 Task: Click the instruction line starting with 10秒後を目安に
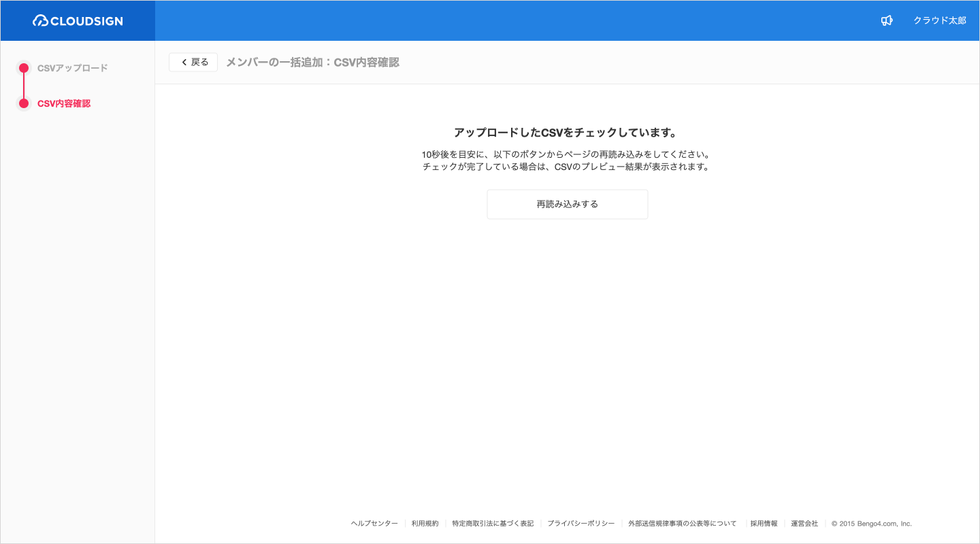(x=567, y=154)
